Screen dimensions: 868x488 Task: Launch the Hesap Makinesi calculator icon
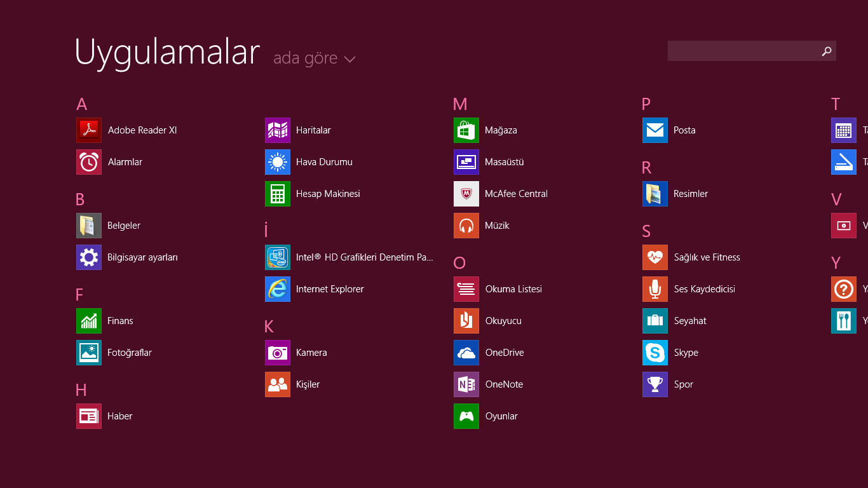(278, 194)
